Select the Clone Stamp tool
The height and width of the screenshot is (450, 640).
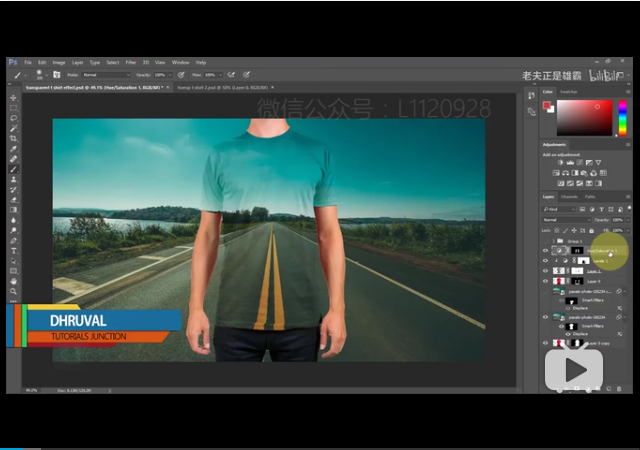[x=13, y=180]
